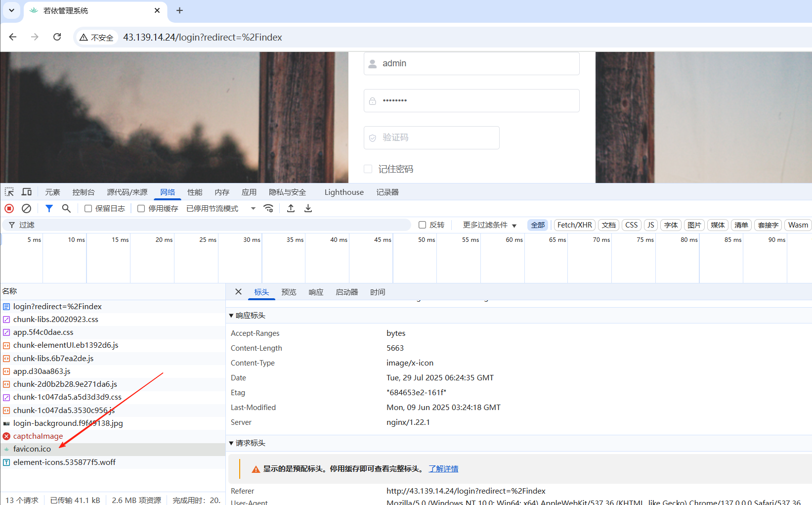
Task: Toggle the device toolbar emulation icon
Action: (x=26, y=192)
